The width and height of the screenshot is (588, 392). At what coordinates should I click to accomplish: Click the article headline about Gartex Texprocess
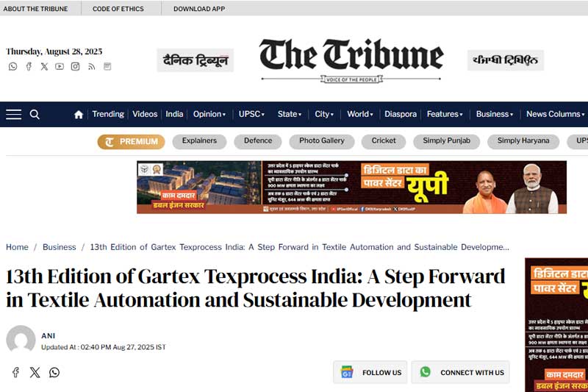pyautogui.click(x=255, y=288)
